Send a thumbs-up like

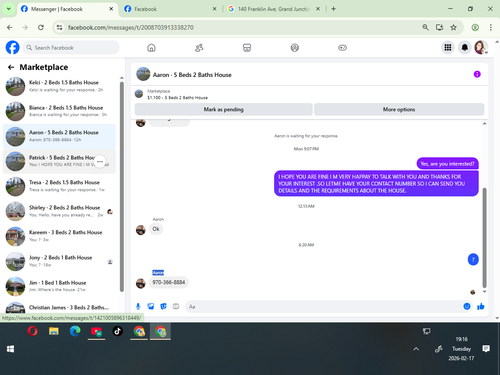coord(481,306)
